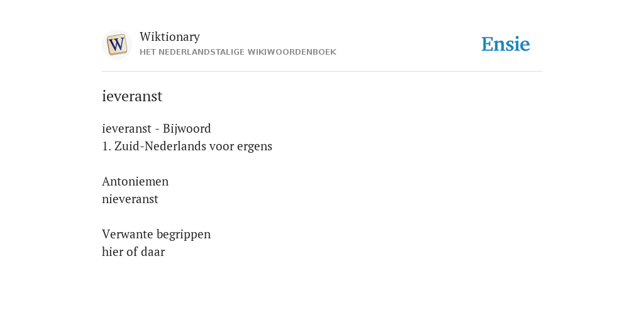Click the word Bijwoord in the entry
This screenshot has width=644, height=322.
click(x=187, y=128)
